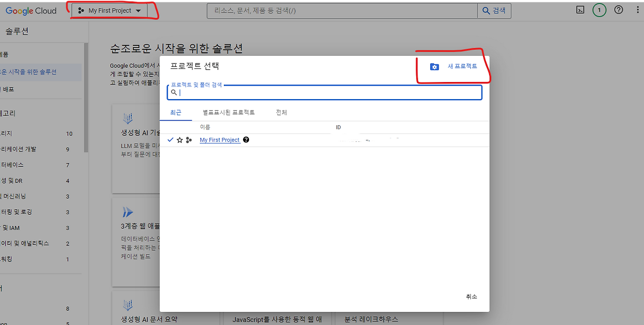The height and width of the screenshot is (325, 644).
Task: Click checkmark on My First Project row
Action: click(x=171, y=140)
